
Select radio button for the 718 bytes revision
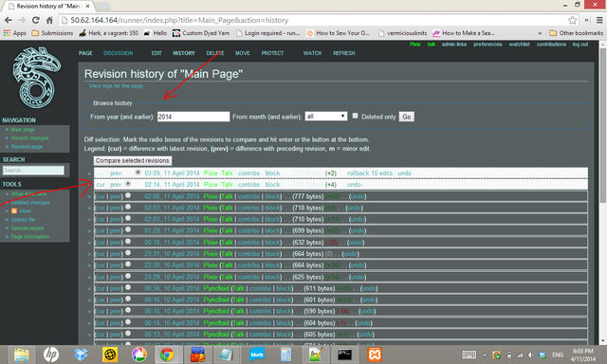pos(128,207)
